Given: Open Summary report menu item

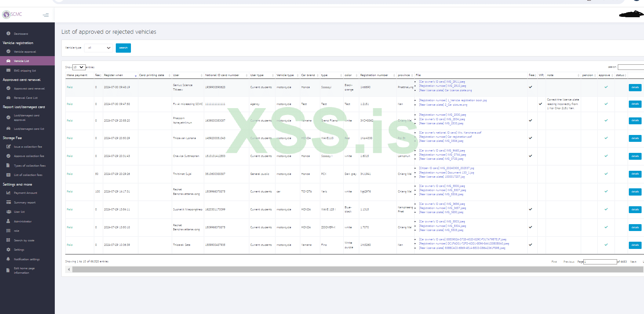Looking at the screenshot, I should pos(25,202).
